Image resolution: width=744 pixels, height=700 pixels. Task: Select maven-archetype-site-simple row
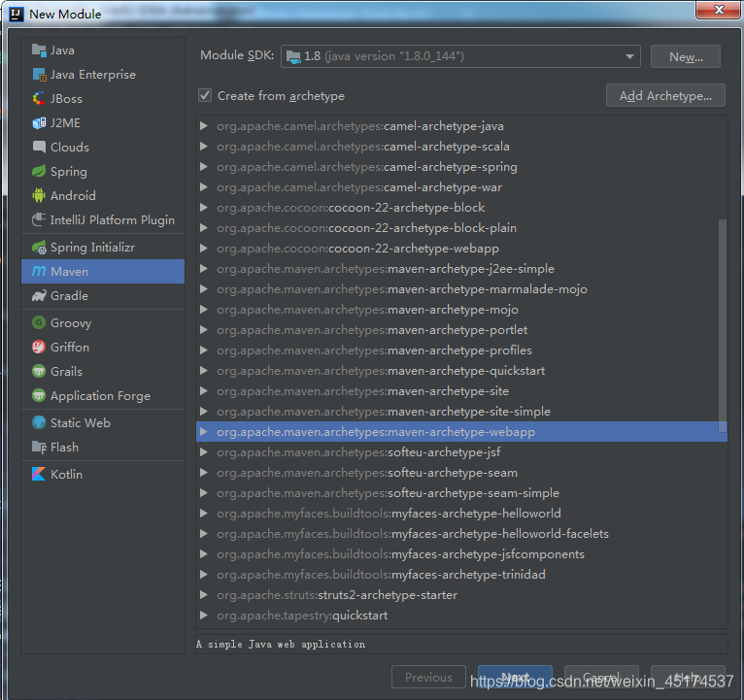tap(461, 412)
